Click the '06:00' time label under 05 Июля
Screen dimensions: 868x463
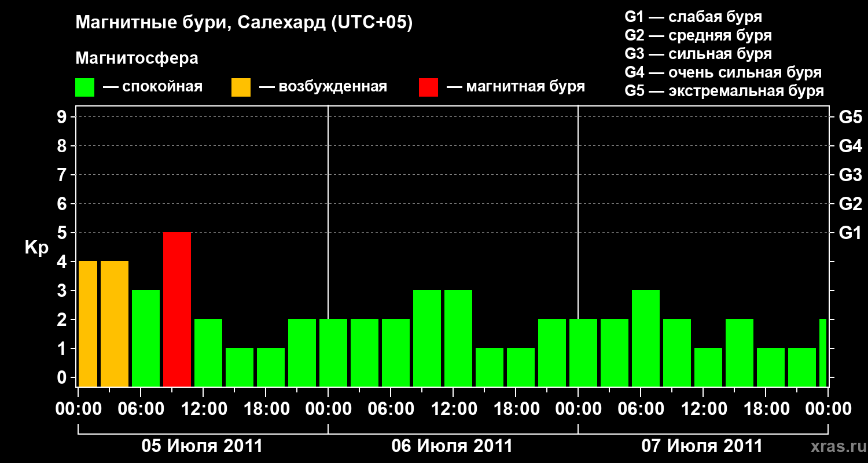(x=141, y=409)
